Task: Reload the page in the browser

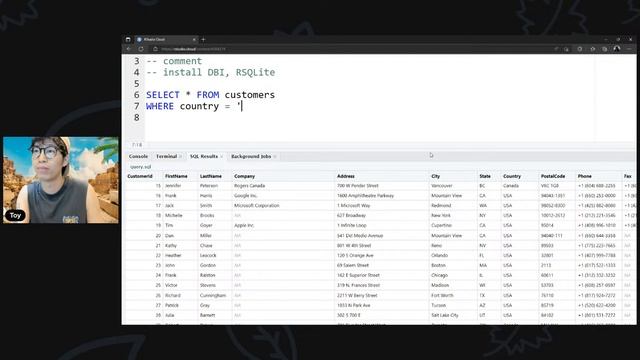Action: click(141, 49)
